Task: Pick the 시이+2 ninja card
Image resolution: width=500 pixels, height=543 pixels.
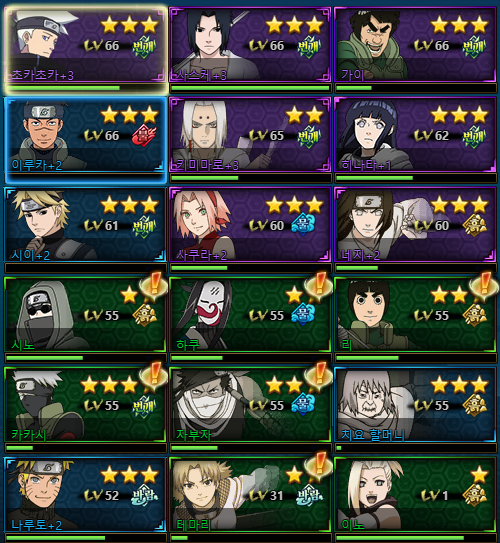Action: click(x=86, y=225)
